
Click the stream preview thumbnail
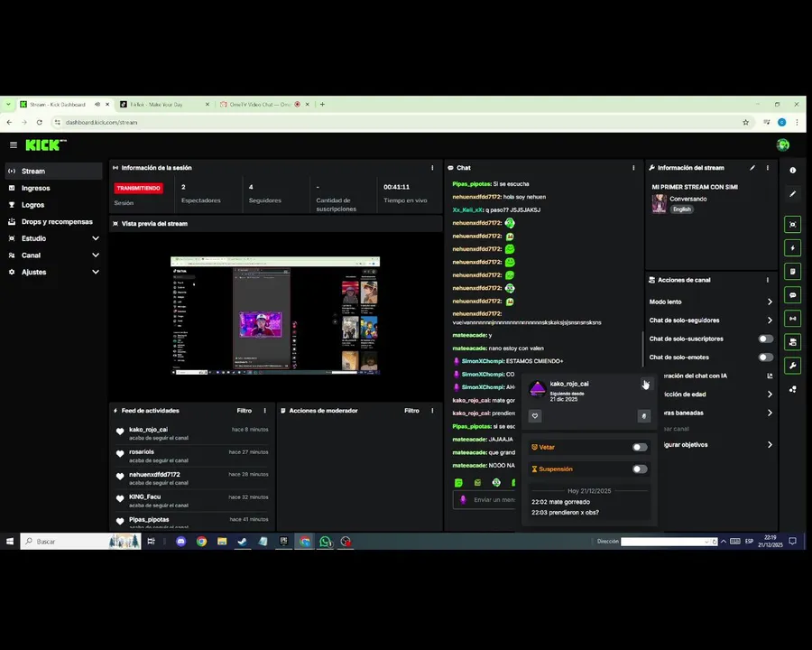pyautogui.click(x=275, y=315)
